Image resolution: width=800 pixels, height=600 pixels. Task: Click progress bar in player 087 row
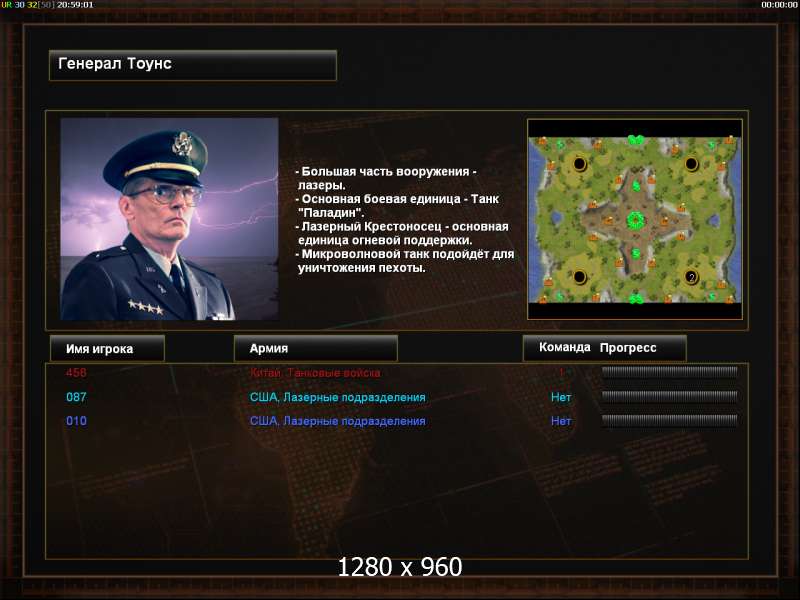669,396
